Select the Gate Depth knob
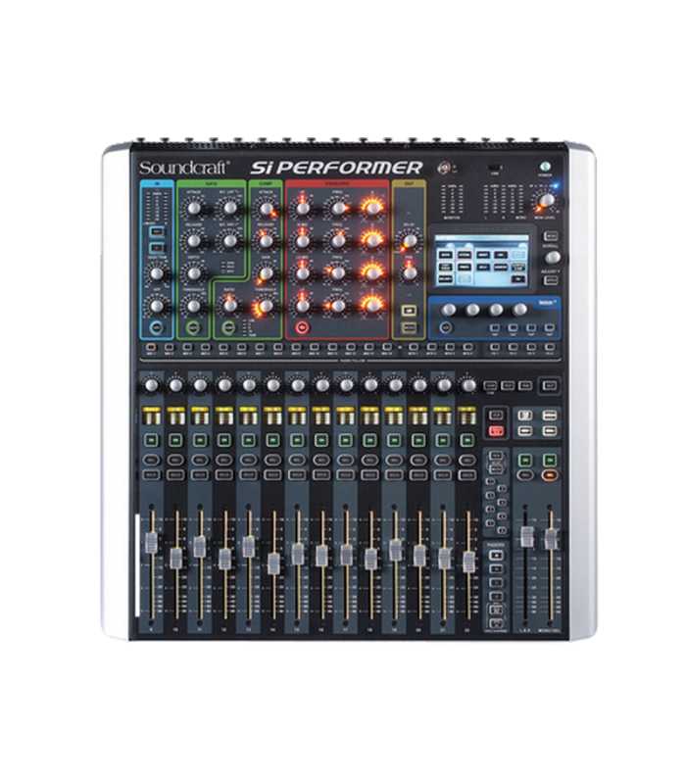 click(193, 273)
